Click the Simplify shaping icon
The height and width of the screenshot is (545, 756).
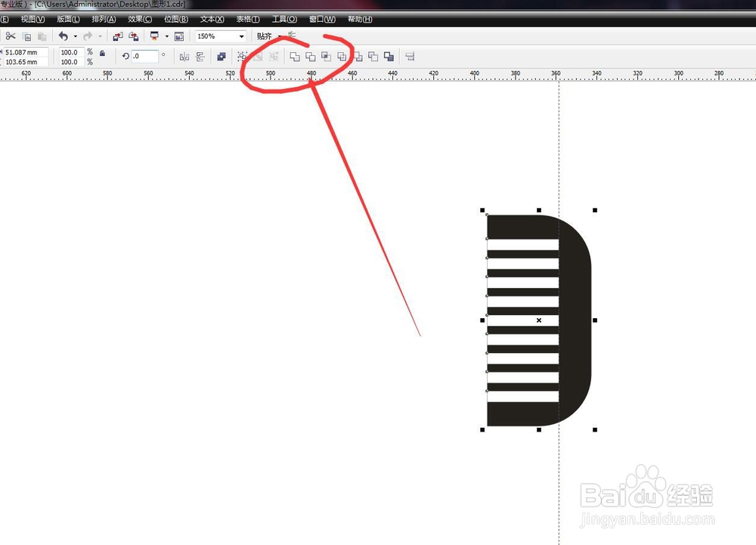(x=342, y=57)
